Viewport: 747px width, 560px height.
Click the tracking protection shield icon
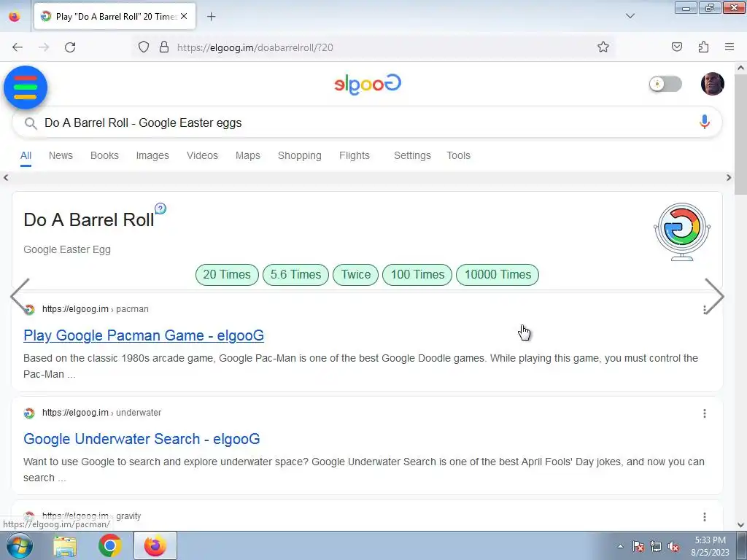pyautogui.click(x=144, y=47)
